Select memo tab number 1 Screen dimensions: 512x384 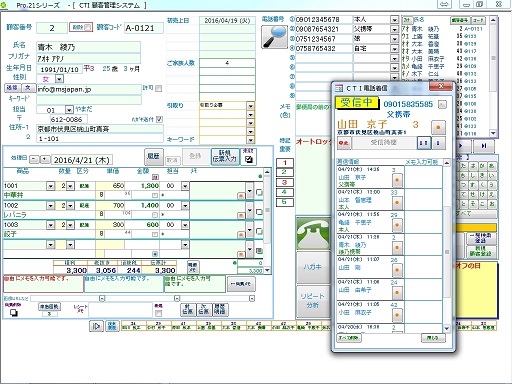pos(285,163)
